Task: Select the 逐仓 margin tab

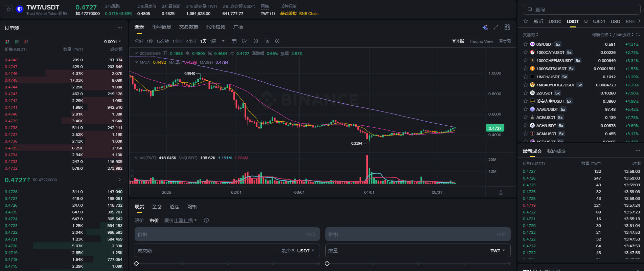Action: click(175, 207)
